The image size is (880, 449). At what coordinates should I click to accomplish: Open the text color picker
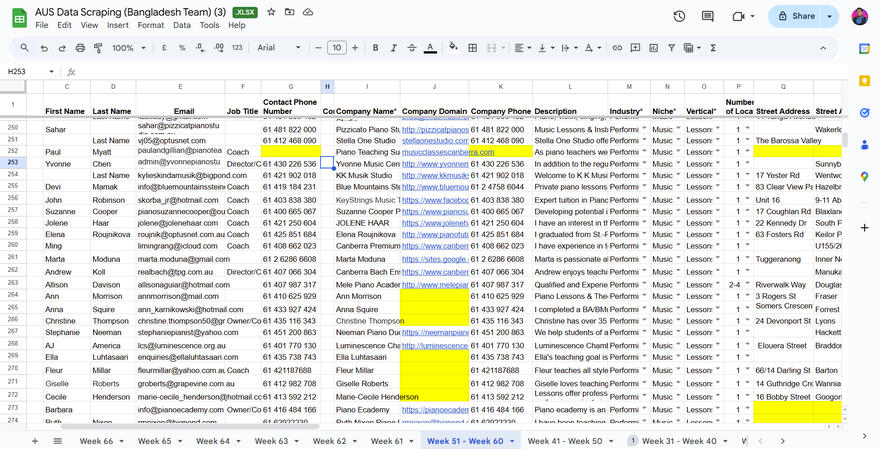pyautogui.click(x=430, y=48)
